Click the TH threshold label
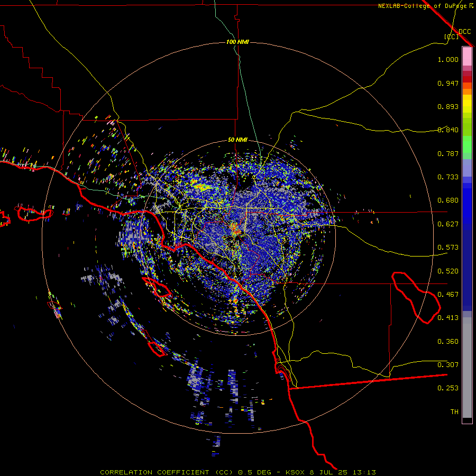476x476 pixels. click(454, 412)
